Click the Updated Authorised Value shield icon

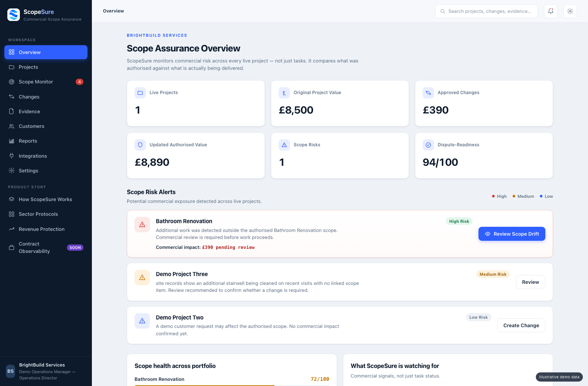click(x=140, y=145)
